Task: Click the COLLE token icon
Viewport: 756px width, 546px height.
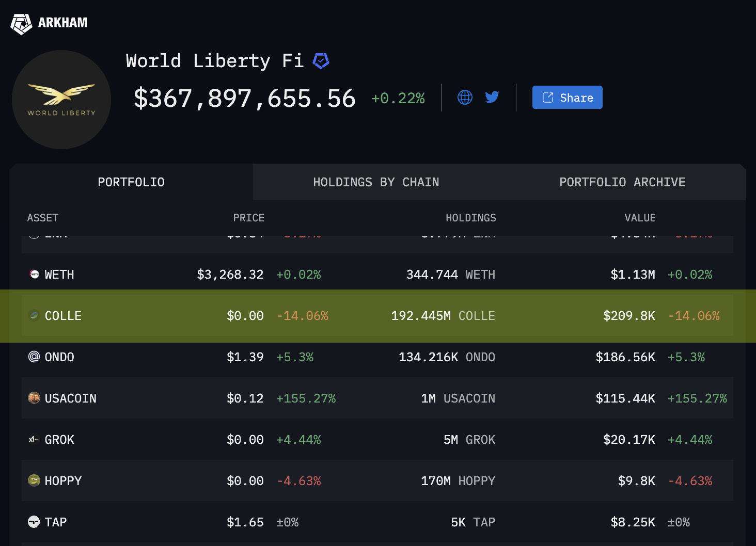Action: 33,315
